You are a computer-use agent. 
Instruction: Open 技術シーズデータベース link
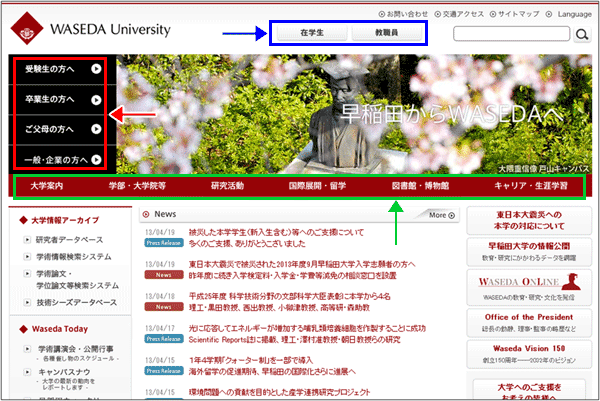point(77,302)
